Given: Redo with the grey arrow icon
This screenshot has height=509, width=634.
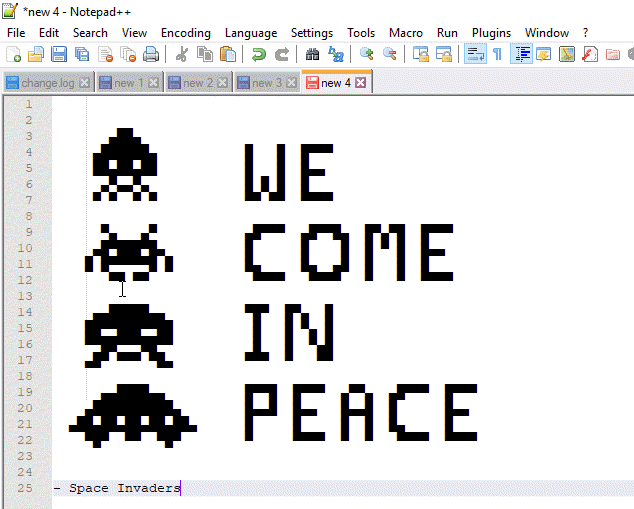Looking at the screenshot, I should pyautogui.click(x=282, y=54).
